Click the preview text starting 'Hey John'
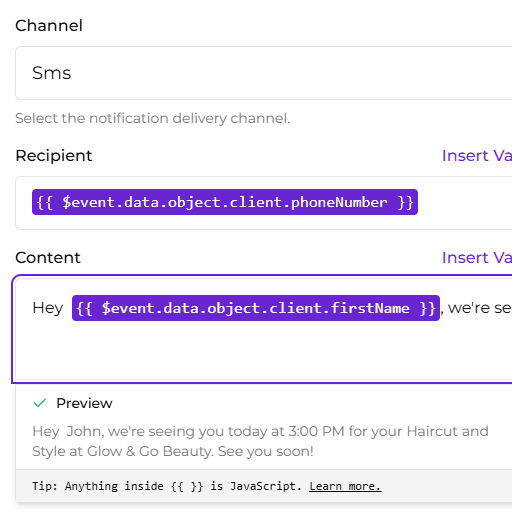 [260, 441]
